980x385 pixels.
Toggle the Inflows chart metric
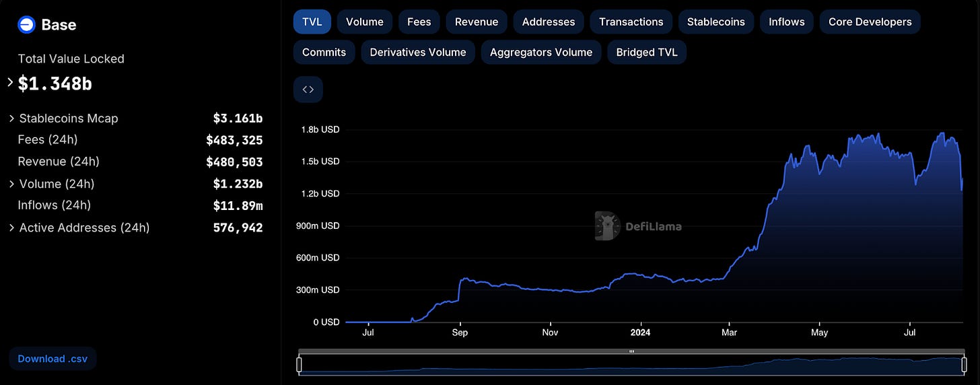coord(787,22)
